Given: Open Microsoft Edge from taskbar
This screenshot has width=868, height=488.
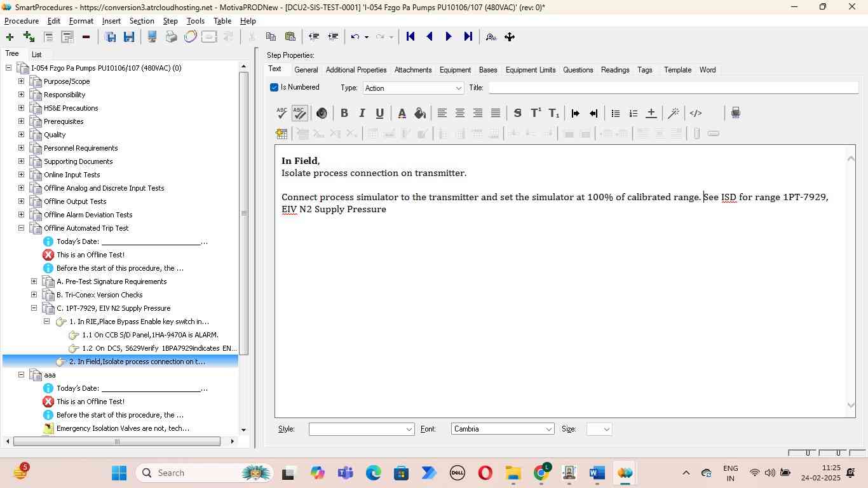Looking at the screenshot, I should point(374,473).
